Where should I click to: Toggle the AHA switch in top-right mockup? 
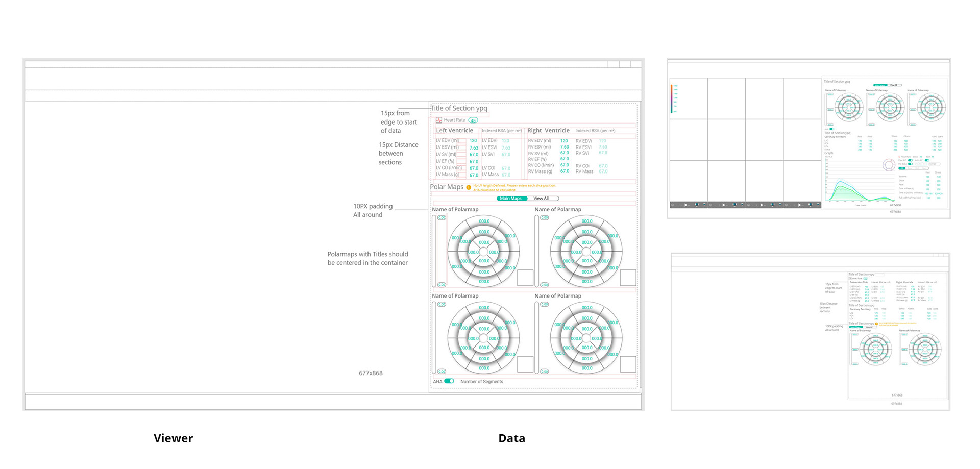[832, 129]
